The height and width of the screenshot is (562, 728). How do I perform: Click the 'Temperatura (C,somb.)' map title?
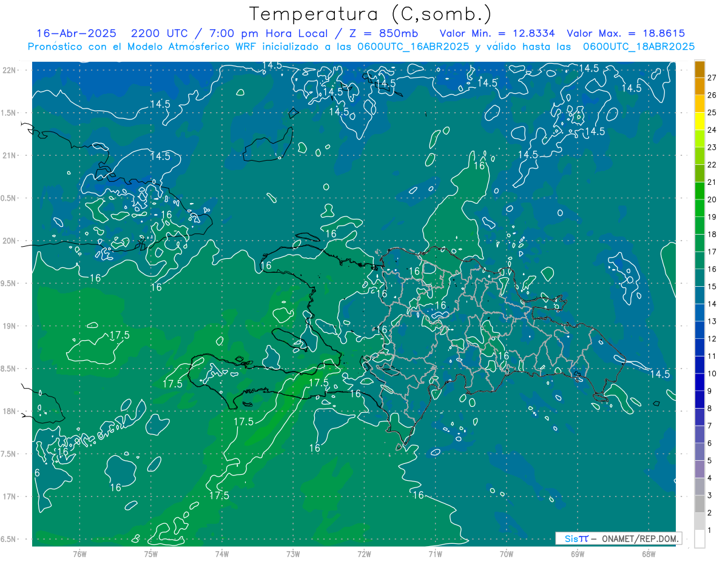click(x=371, y=14)
